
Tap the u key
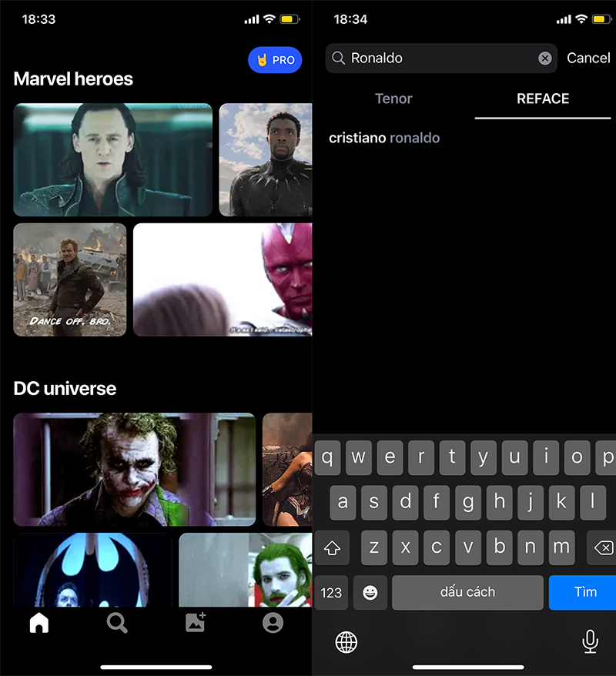click(514, 457)
